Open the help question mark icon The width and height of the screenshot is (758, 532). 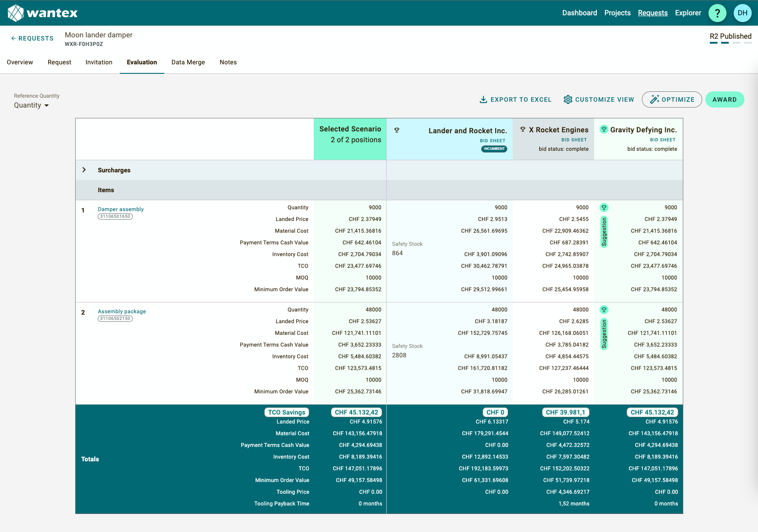pos(717,13)
